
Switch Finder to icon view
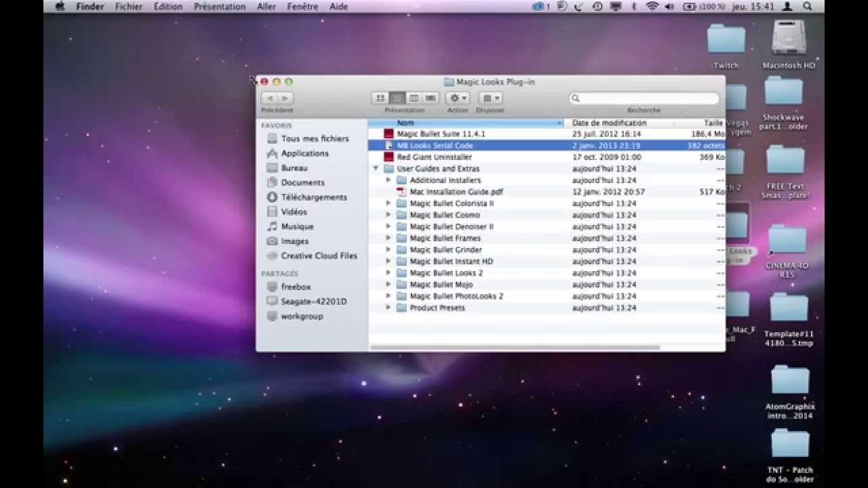click(380, 98)
